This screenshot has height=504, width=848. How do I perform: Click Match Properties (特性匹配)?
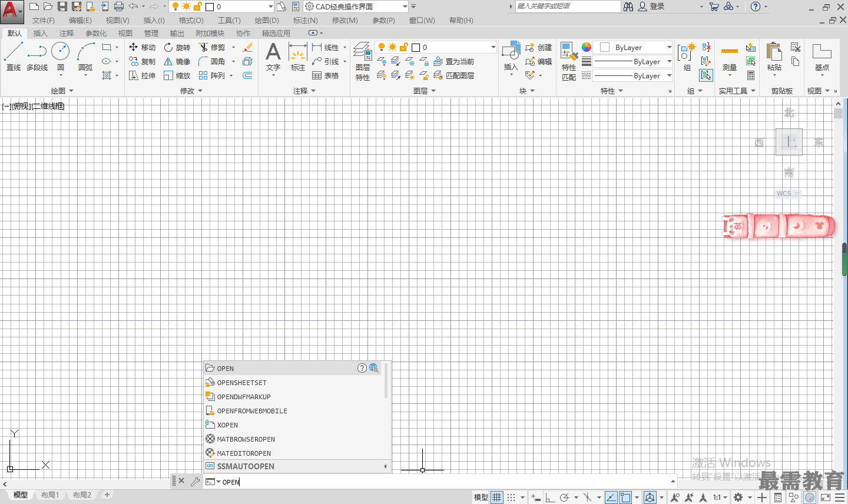tap(569, 61)
